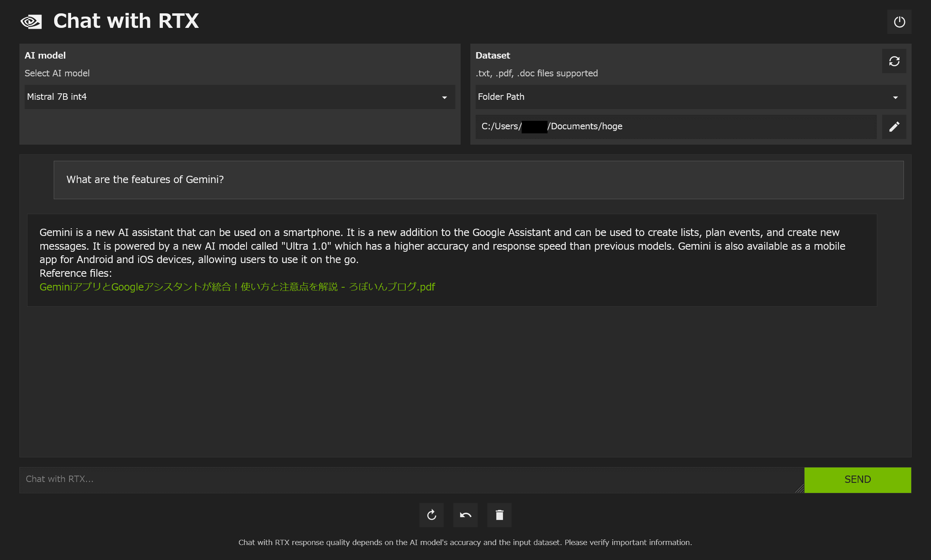Viewport: 931px width, 560px height.
Task: Click the NVIDIA logo icon
Action: click(x=31, y=21)
